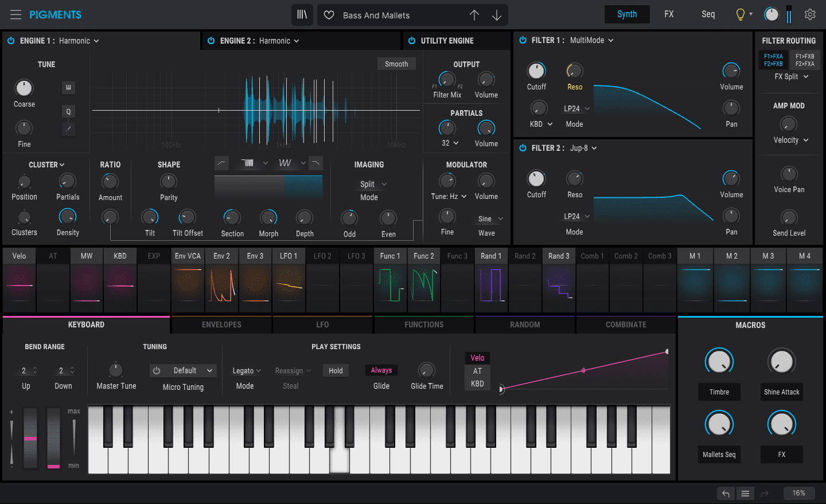
Task: Open the ENVELOPES section tab
Action: [x=221, y=325]
